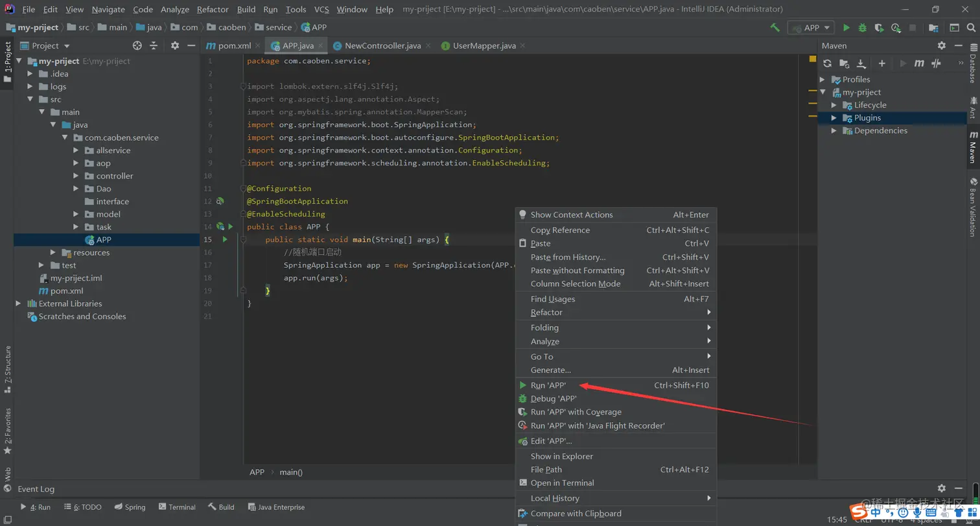
Task: Toggle Maven Offline Mode icon
Action: pos(936,64)
